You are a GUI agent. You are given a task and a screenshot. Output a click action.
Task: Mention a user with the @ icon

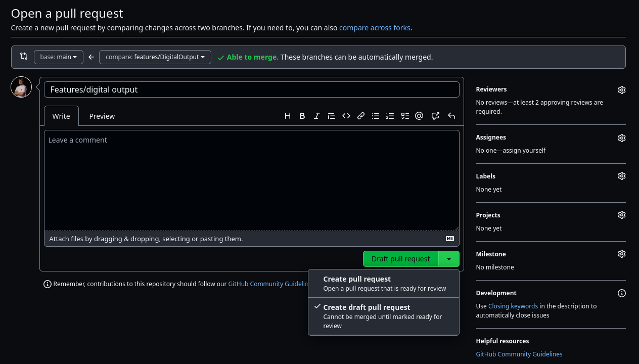pos(419,116)
